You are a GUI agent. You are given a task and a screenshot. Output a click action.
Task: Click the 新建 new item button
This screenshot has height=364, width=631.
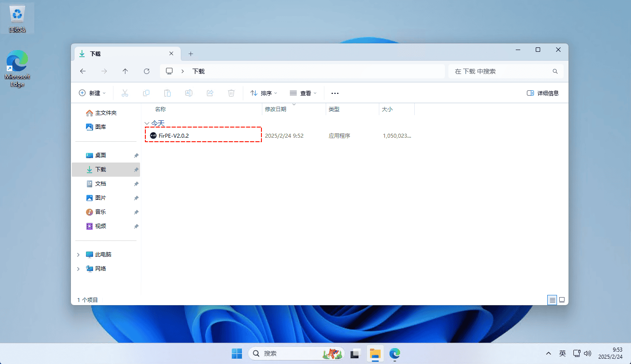[x=92, y=93]
